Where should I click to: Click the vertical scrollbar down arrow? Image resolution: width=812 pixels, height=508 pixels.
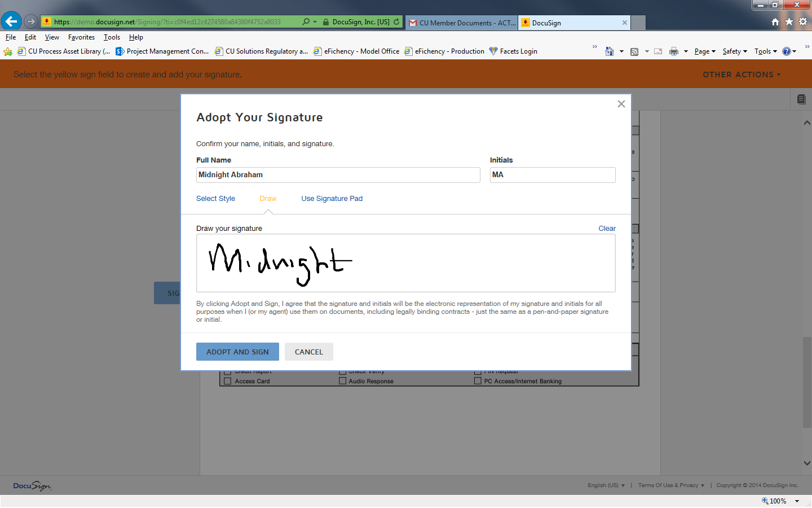(807, 463)
